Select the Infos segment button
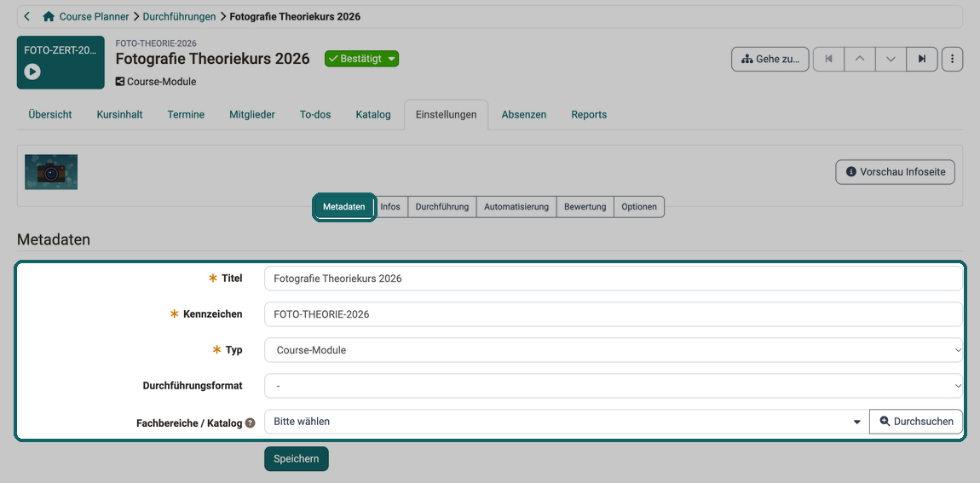Image resolution: width=980 pixels, height=483 pixels. (390, 207)
